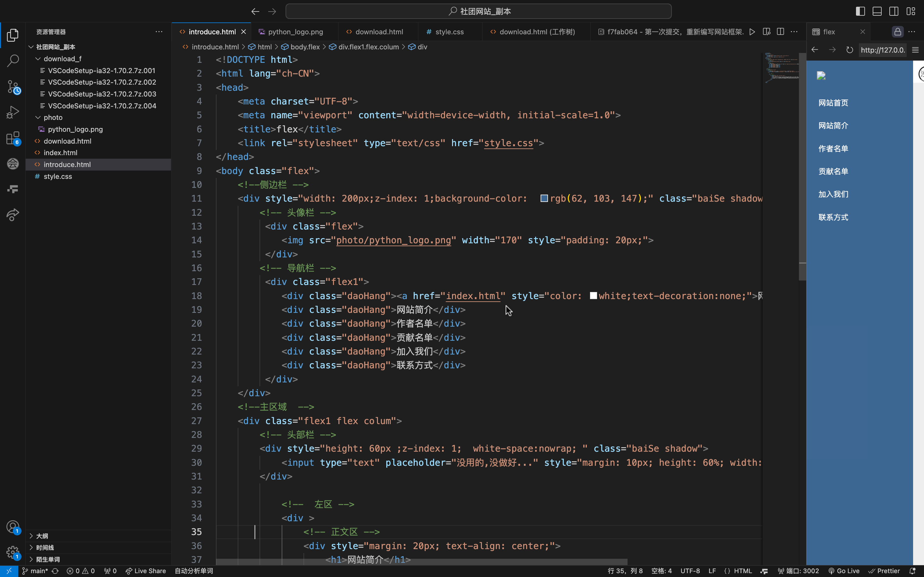Image resolution: width=924 pixels, height=577 pixels.
Task: Click Live Share in status bar
Action: click(146, 571)
